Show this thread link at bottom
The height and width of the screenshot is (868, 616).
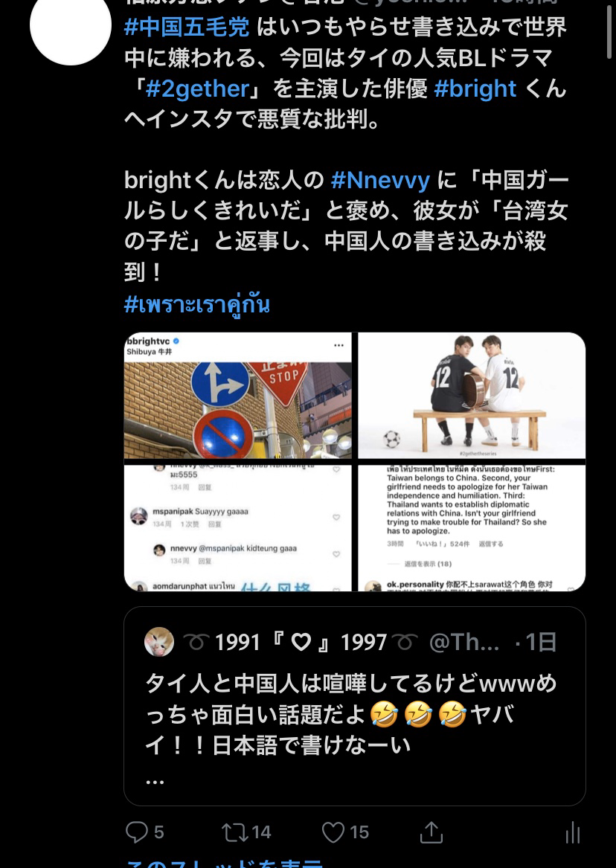(224, 863)
